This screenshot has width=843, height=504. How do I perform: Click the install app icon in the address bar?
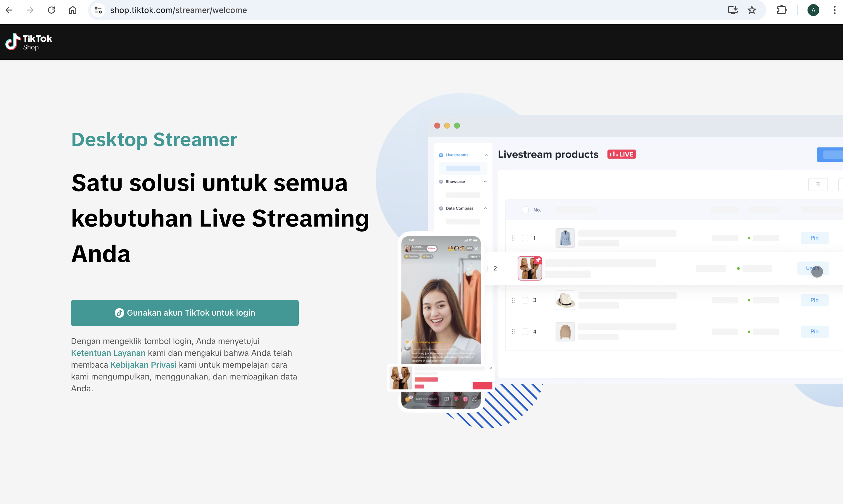coord(733,10)
